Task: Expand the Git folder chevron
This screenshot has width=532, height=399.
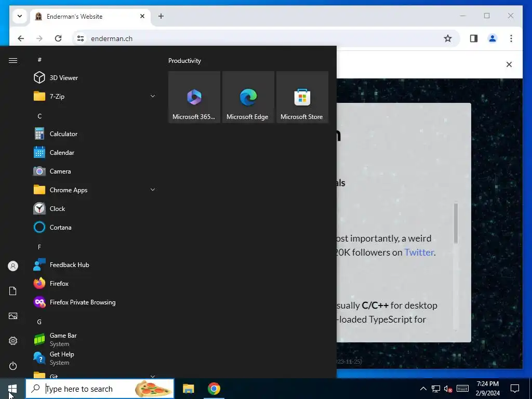Action: pos(153,376)
